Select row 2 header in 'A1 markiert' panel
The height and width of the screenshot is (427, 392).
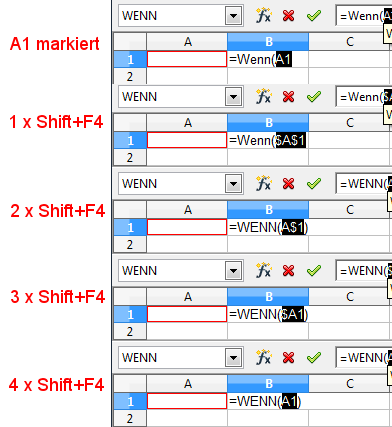coord(130,77)
